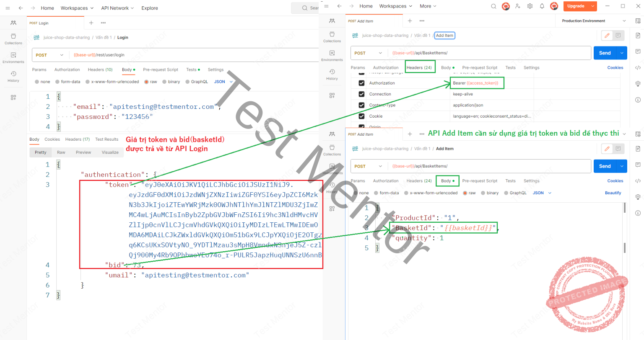The image size is (644, 340).
Task: Open History in the Headers Add Item window sidebar
Action: click(x=332, y=75)
